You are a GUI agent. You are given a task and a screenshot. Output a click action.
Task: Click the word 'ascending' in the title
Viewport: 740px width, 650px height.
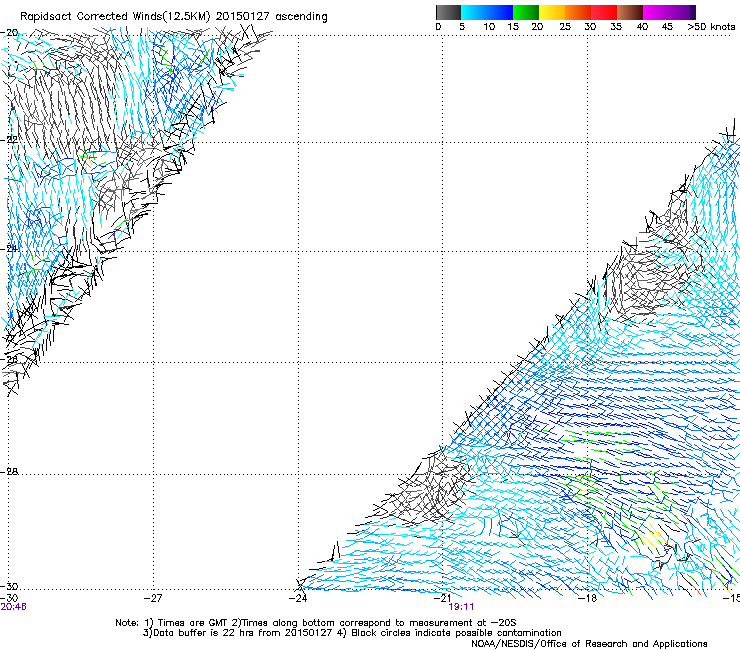(301, 17)
